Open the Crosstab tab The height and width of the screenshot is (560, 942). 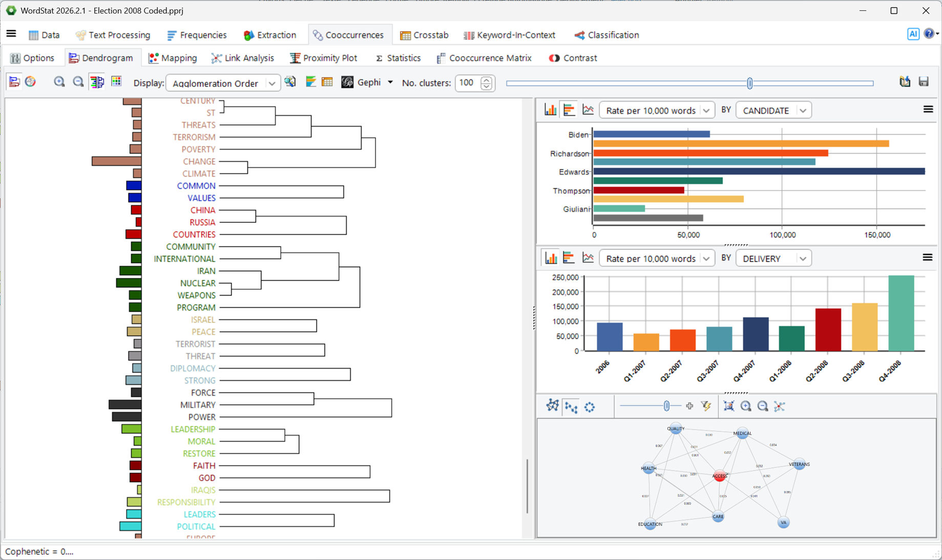point(424,35)
